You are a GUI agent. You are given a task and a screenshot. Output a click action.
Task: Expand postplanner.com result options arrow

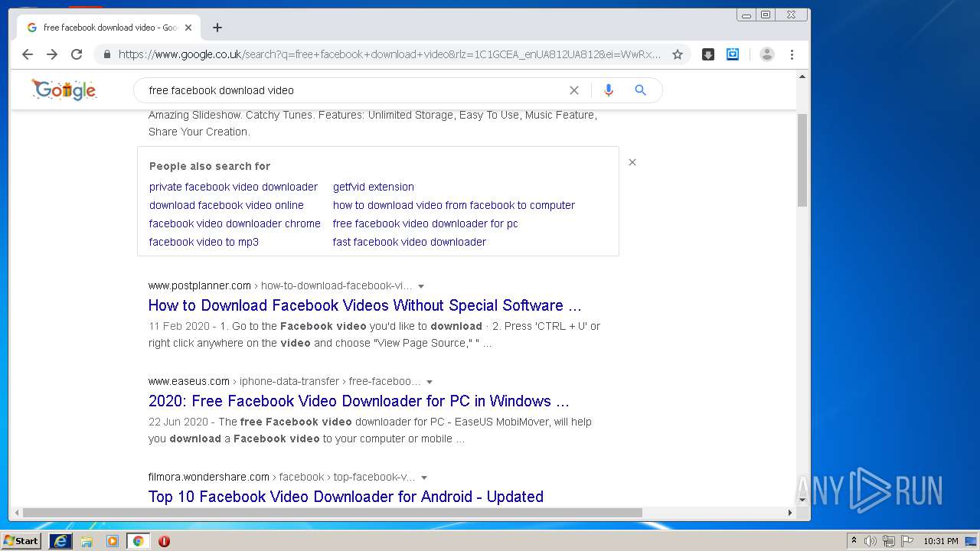pos(421,286)
